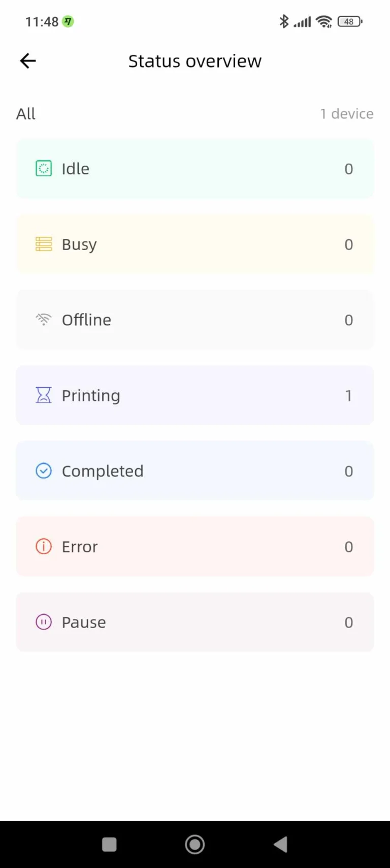Tap the Android recent apps square
Screen dimensions: 390x868
(109, 845)
